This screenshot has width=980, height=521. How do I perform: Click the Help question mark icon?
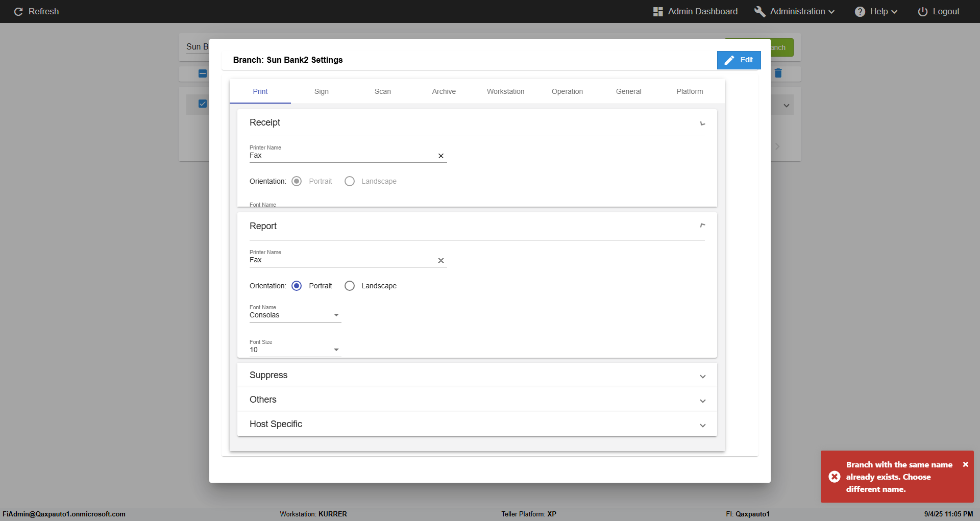point(860,11)
